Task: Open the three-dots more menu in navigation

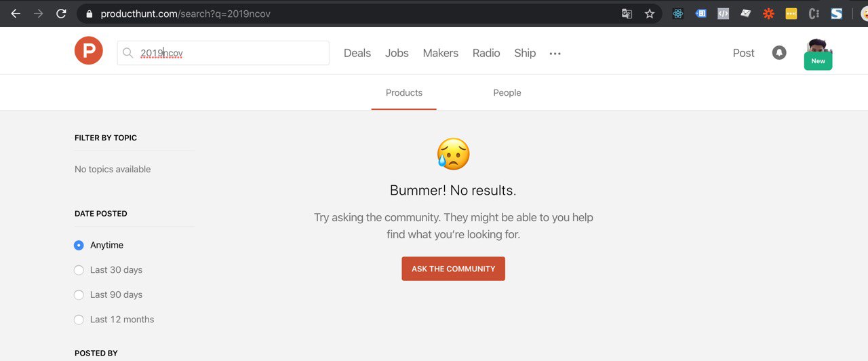Action: click(555, 54)
